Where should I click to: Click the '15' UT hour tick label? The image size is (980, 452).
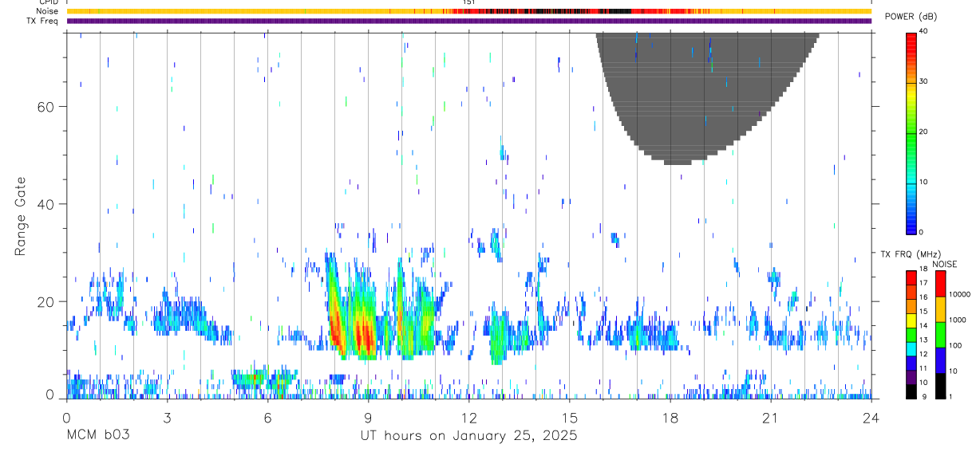tap(569, 416)
